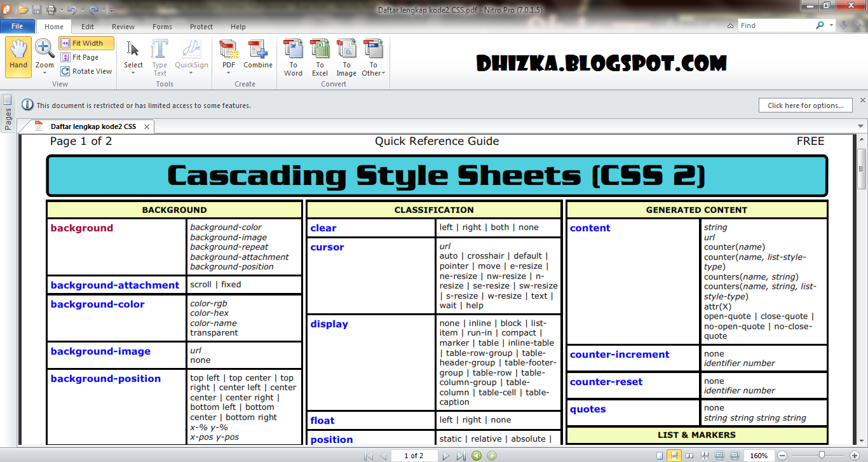Click the zoom in plus button
The width and height of the screenshot is (868, 462).
[x=855, y=456]
